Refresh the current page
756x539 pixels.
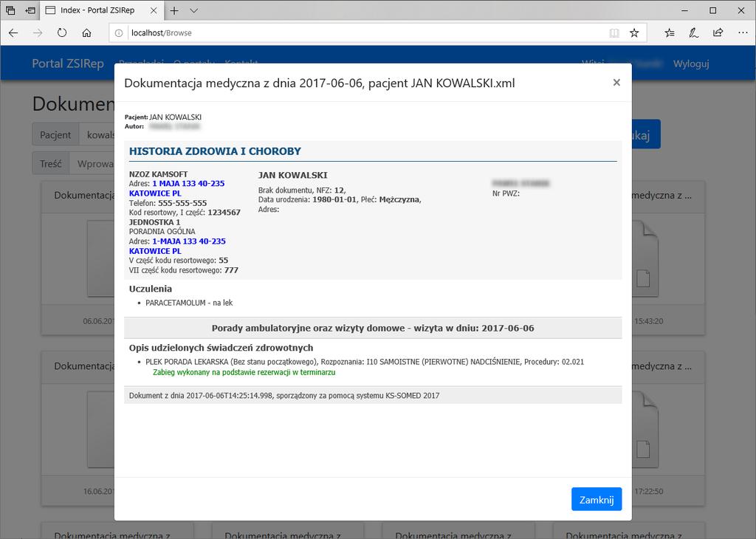coord(62,32)
